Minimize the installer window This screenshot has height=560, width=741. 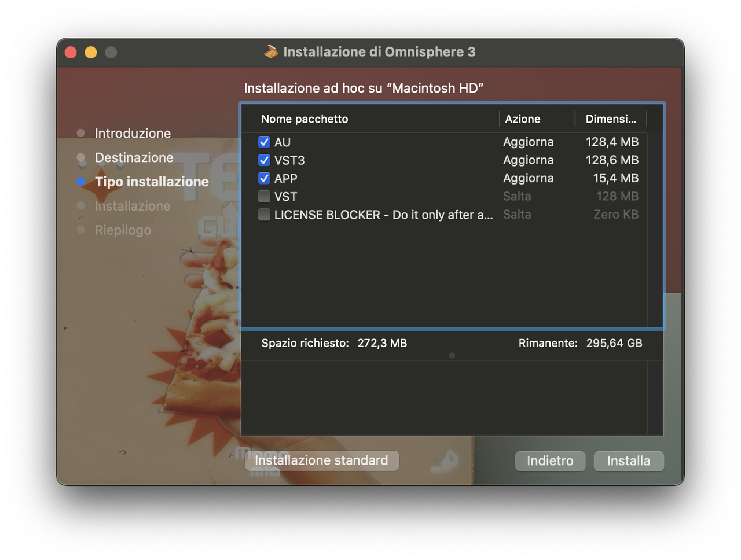[x=91, y=53]
